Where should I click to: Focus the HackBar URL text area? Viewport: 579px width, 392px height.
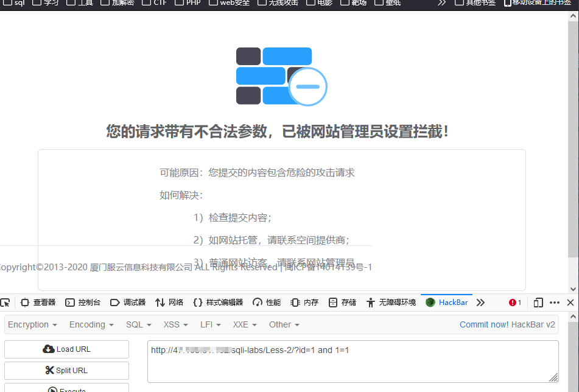pyautogui.click(x=353, y=362)
